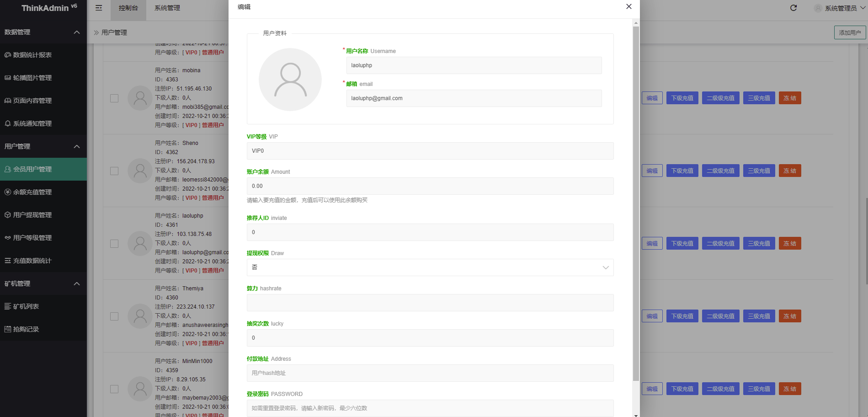Select the checkbox for user Sheno

114,171
